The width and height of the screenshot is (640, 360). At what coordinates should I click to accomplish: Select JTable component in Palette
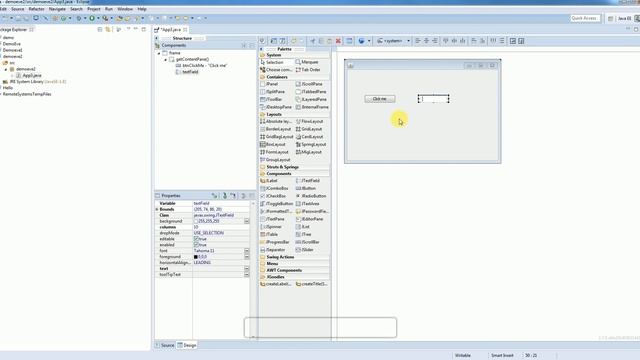(269, 235)
